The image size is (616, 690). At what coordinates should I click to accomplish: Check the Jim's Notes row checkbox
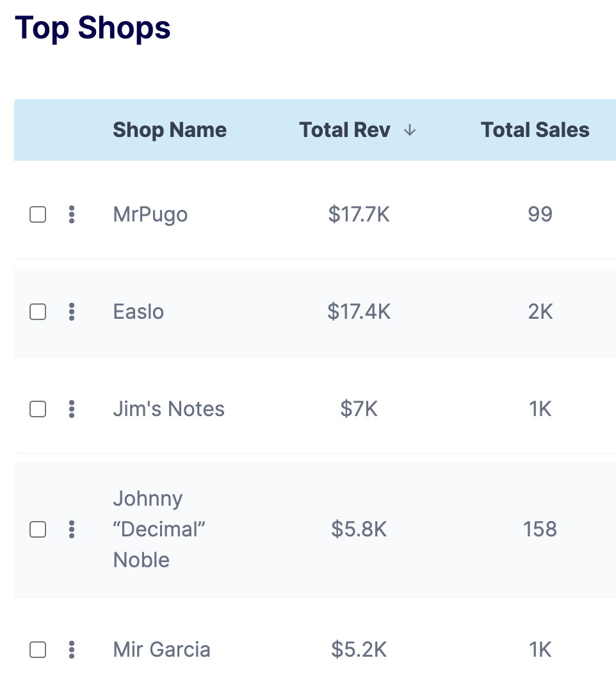(x=38, y=409)
